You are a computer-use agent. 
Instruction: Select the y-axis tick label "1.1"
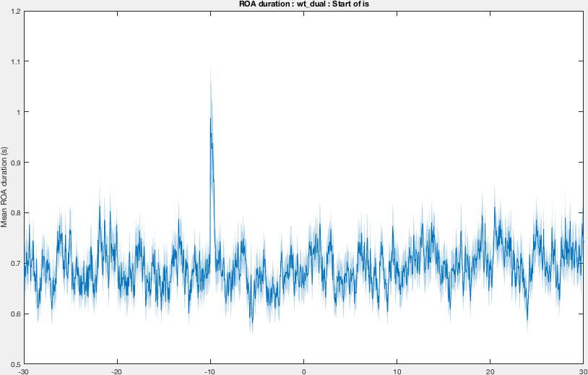click(16, 61)
